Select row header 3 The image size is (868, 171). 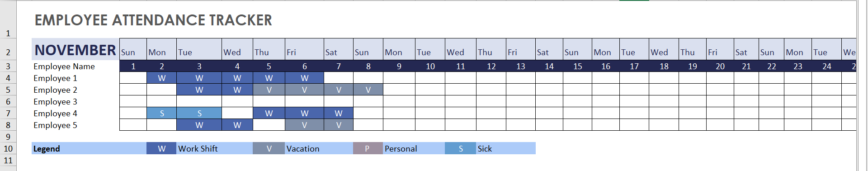point(8,66)
